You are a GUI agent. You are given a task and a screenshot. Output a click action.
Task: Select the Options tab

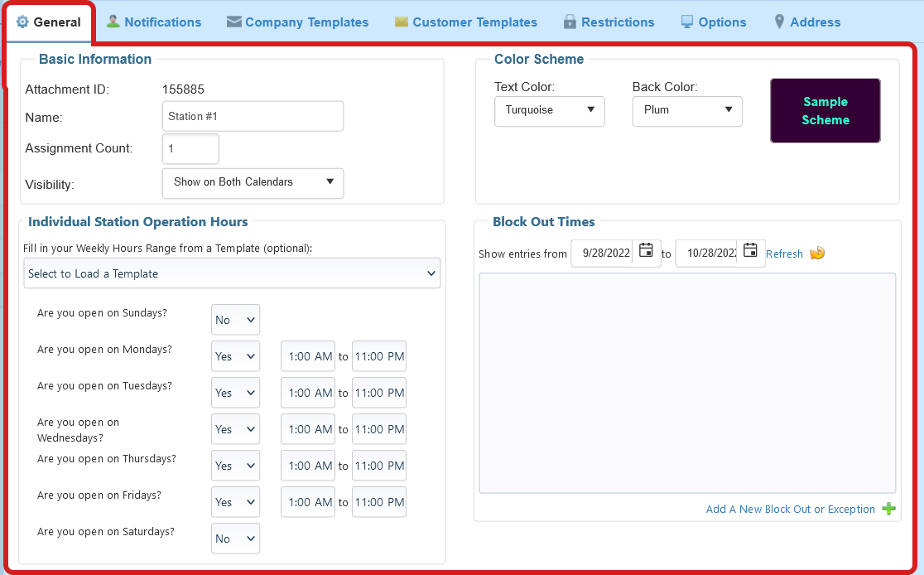tap(713, 22)
